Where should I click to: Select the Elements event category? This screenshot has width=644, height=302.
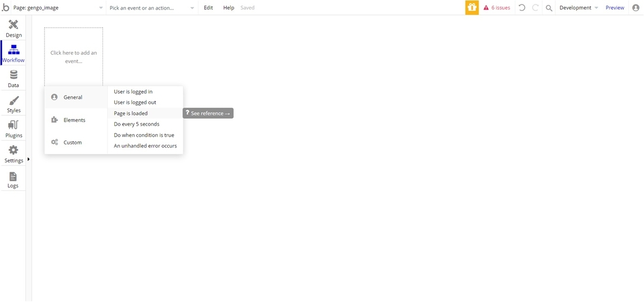click(76, 120)
